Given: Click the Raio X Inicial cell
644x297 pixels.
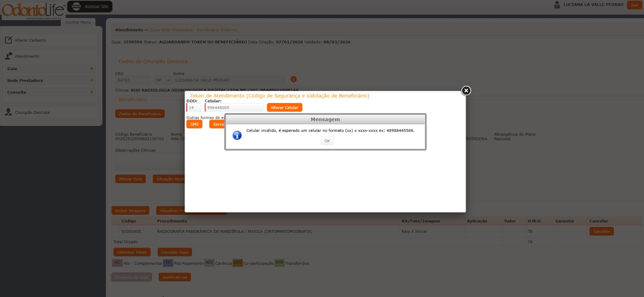Looking at the screenshot, I should (x=414, y=231).
